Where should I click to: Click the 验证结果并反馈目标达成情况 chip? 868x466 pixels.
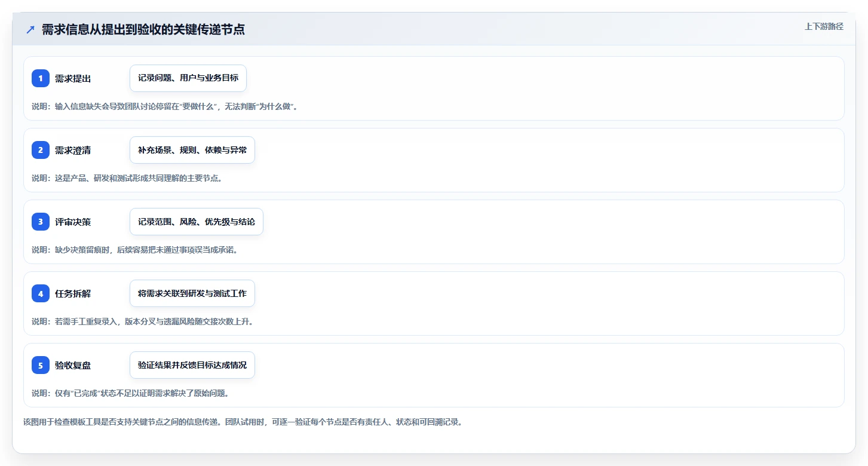(x=192, y=365)
